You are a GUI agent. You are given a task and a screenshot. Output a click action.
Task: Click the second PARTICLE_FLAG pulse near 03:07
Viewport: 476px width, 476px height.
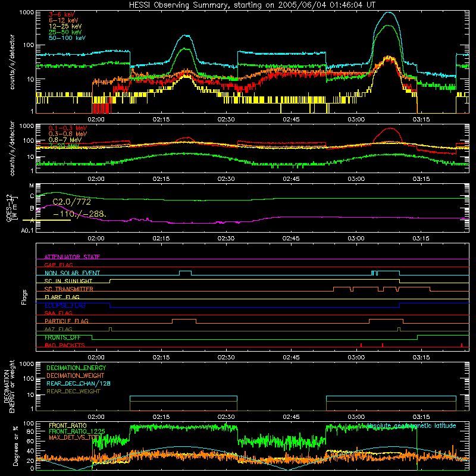pos(386,320)
